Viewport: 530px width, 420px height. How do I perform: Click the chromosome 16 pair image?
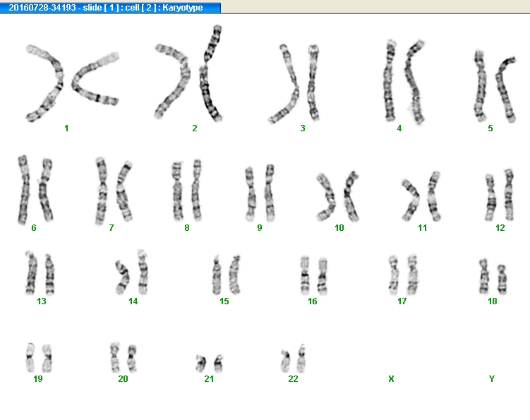pyautogui.click(x=313, y=275)
